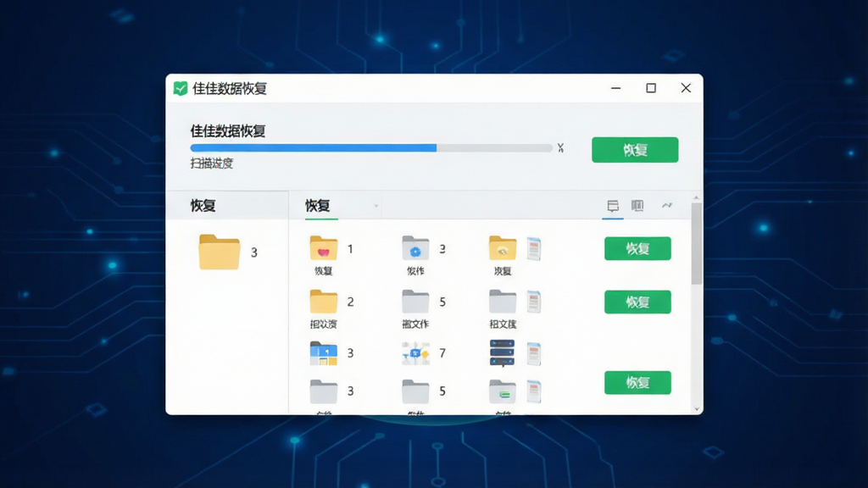
Task: Open the last-row gray folder with count 5
Action: click(415, 391)
